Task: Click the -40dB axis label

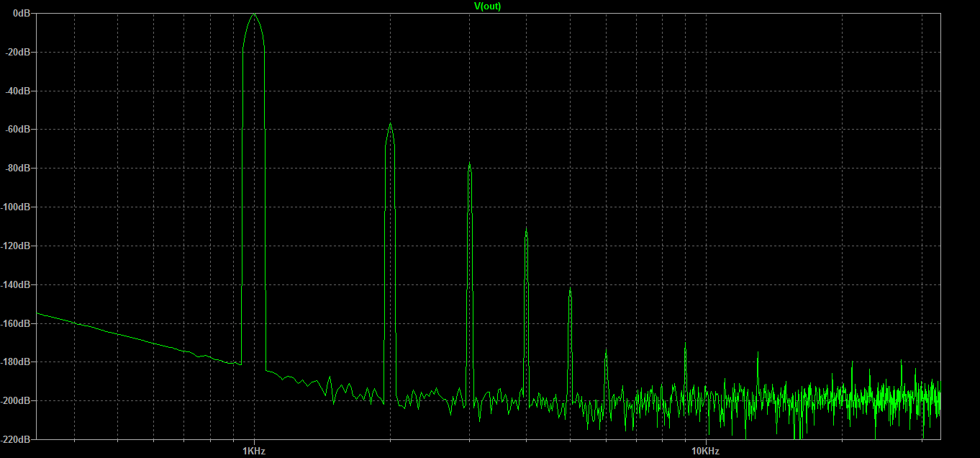Action: pyautogui.click(x=19, y=91)
